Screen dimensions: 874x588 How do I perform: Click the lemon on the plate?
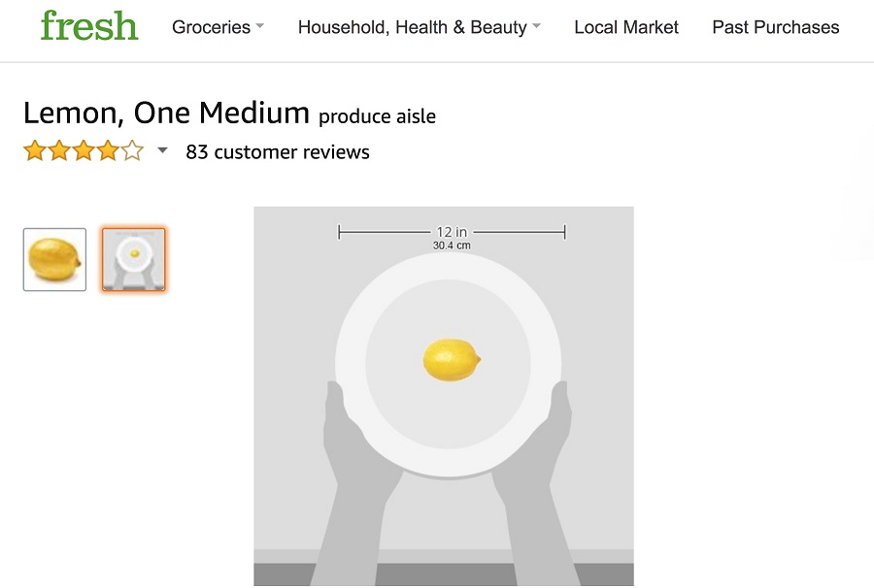pos(452,360)
